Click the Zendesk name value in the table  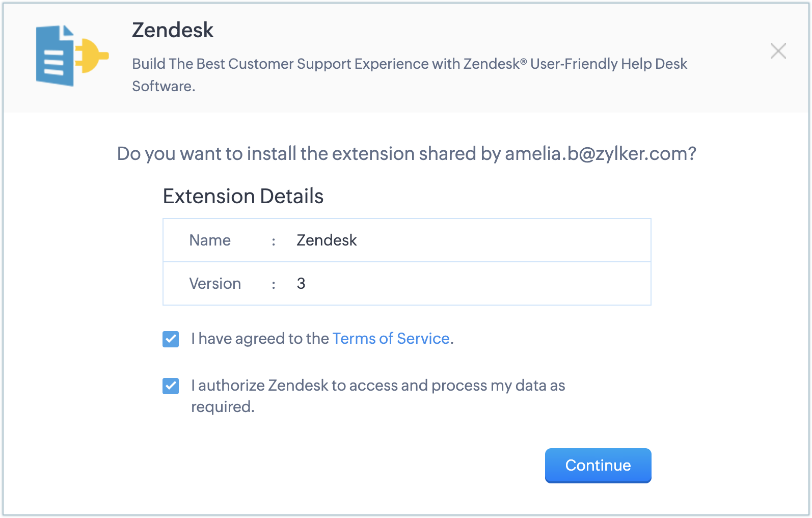[327, 240]
